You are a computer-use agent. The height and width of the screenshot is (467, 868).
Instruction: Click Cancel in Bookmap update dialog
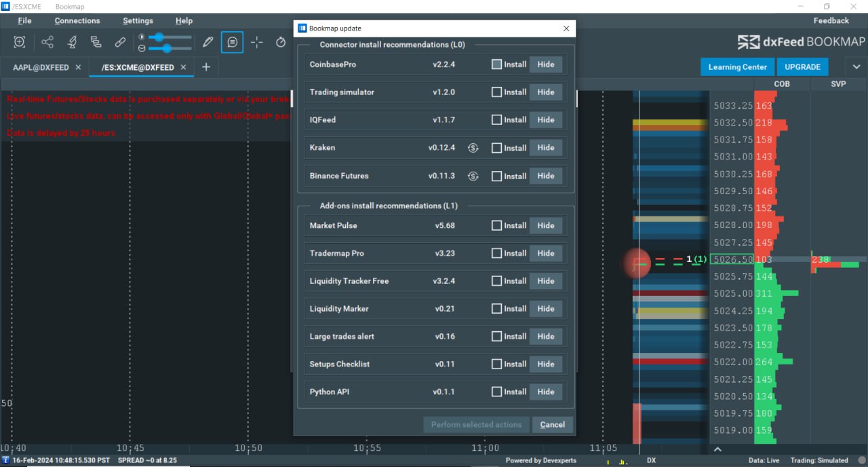[552, 425]
